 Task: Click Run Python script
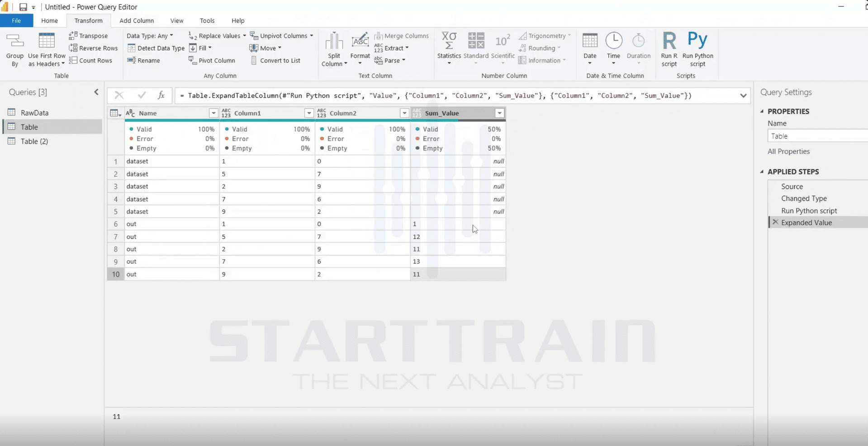tap(697, 50)
